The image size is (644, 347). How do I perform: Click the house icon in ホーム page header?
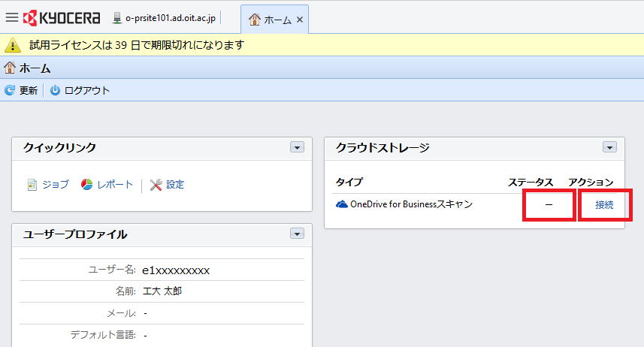pyautogui.click(x=10, y=68)
